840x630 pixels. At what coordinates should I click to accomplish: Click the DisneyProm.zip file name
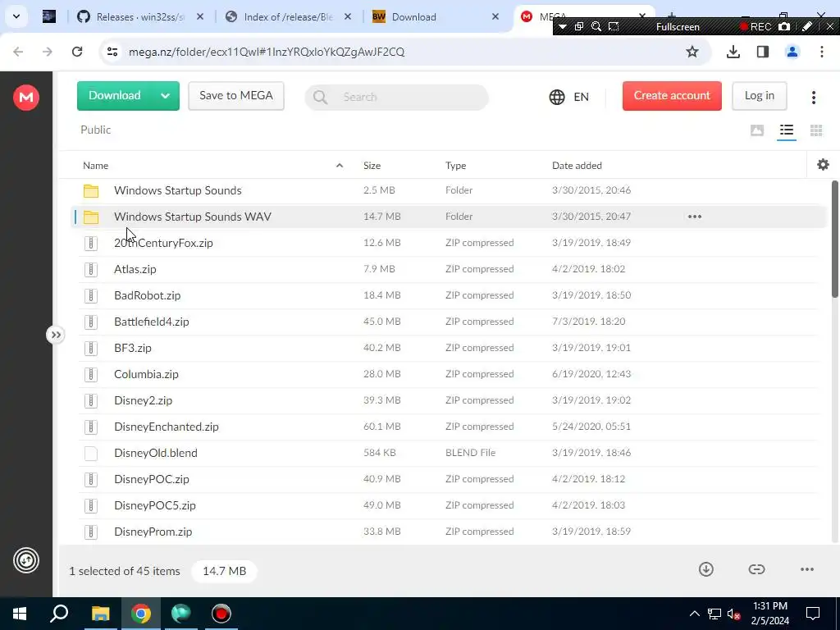point(153,532)
